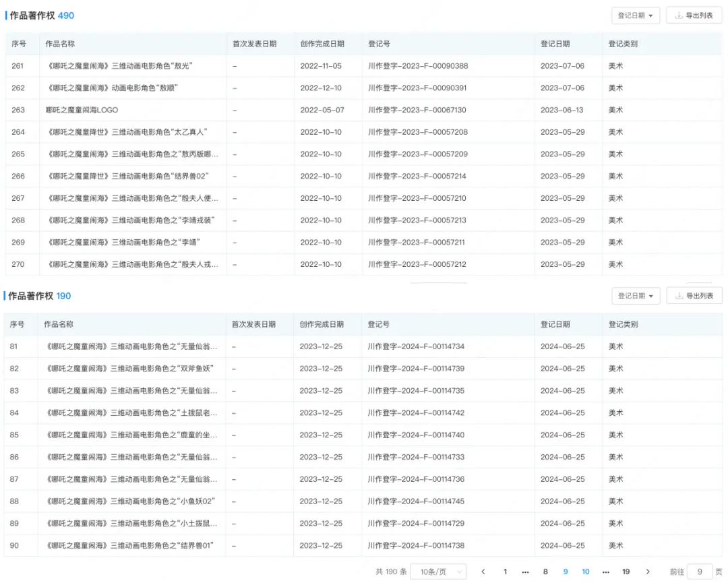Click registration number 川作登字-2024-F-00114740
This screenshot has width=728, height=585.
[x=416, y=435]
